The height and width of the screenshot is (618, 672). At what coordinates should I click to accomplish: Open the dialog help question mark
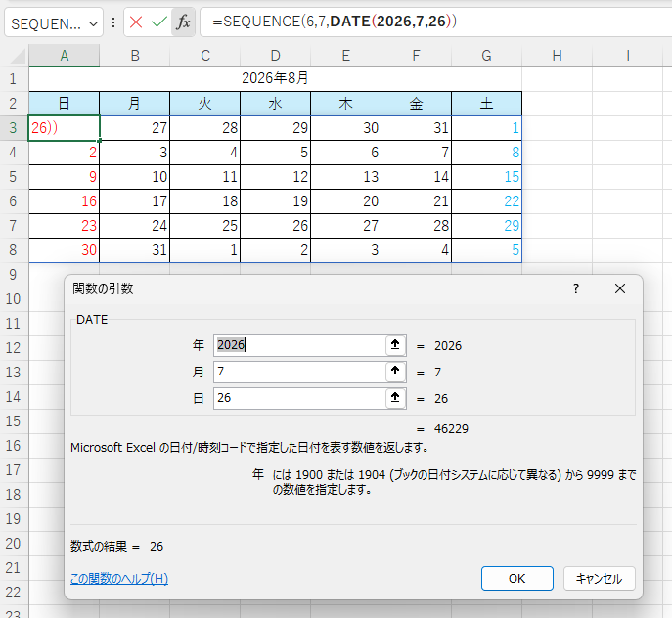click(576, 288)
